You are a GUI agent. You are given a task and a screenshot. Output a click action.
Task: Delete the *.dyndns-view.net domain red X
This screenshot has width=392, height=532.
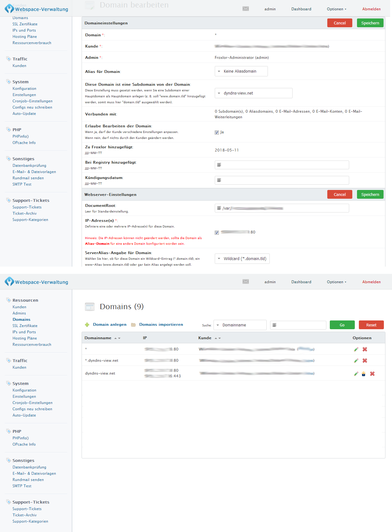(365, 361)
